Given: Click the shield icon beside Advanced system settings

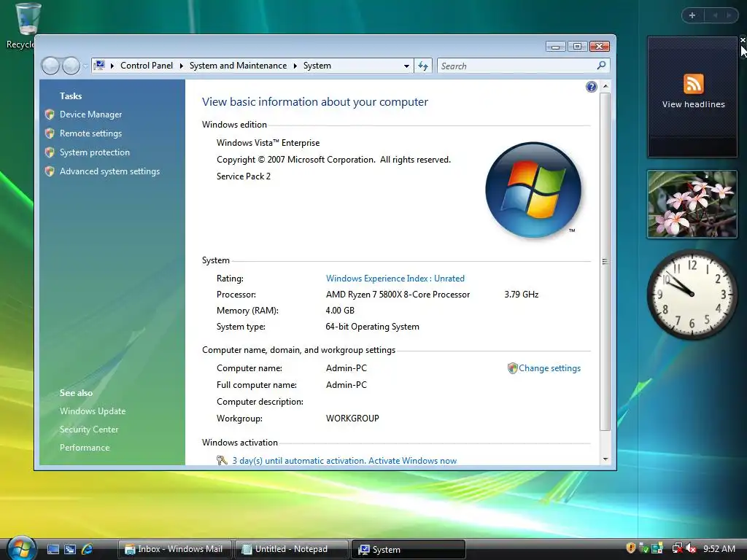Looking at the screenshot, I should click(50, 171).
